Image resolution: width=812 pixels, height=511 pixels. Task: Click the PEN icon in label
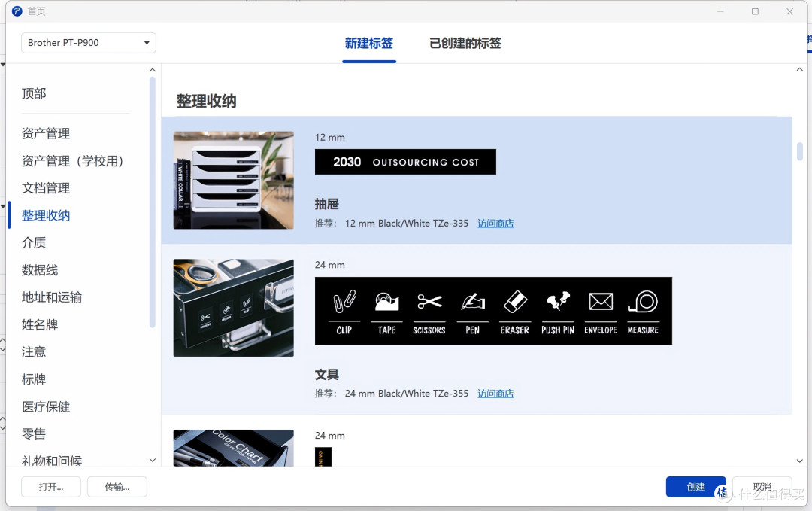coord(473,301)
